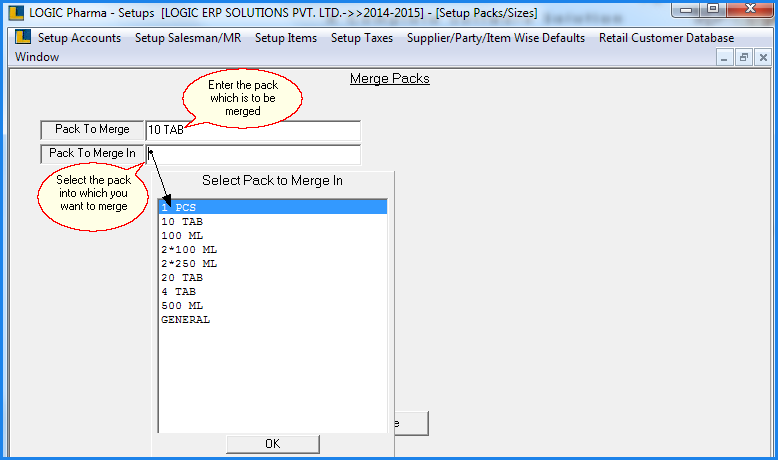This screenshot has height=460, width=778.
Task: Open the Setup Items menu
Action: coord(286,38)
